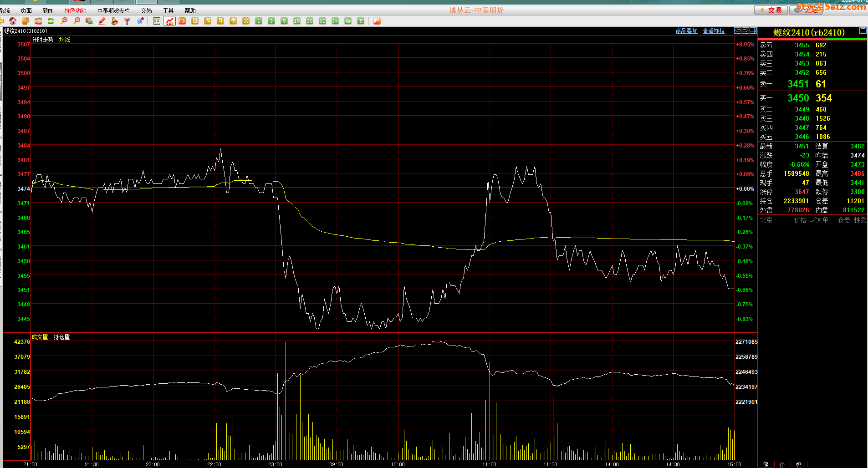Toggle 大单 filter in trade detail header
868x468 pixels.
(x=819, y=220)
